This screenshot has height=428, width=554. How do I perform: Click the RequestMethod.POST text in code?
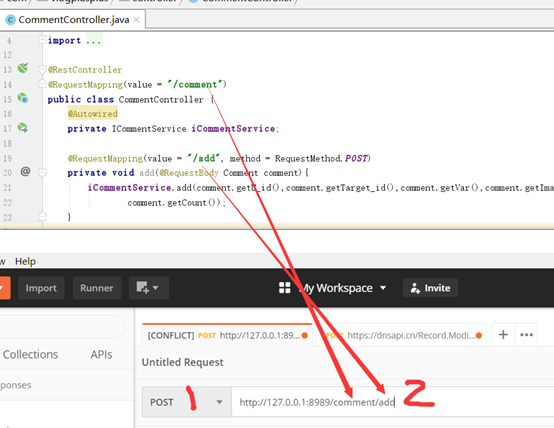(321, 158)
